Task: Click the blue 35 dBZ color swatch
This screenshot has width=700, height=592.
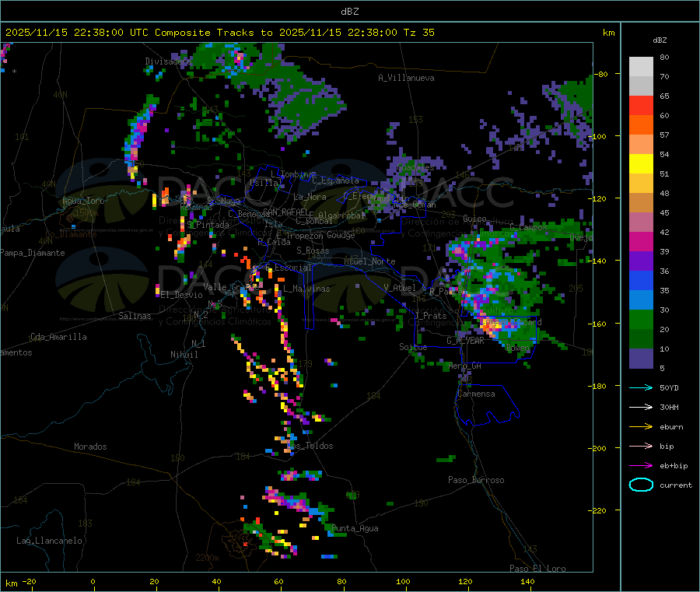Action: click(x=641, y=280)
